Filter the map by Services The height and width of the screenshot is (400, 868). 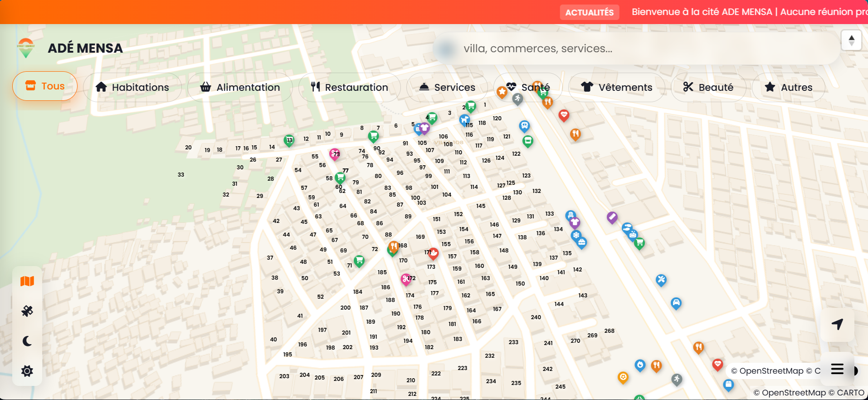pyautogui.click(x=447, y=87)
